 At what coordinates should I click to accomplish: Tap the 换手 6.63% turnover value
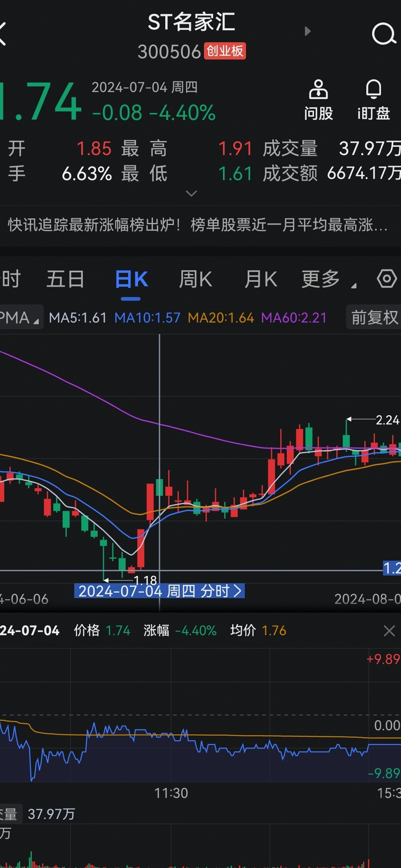[87, 174]
